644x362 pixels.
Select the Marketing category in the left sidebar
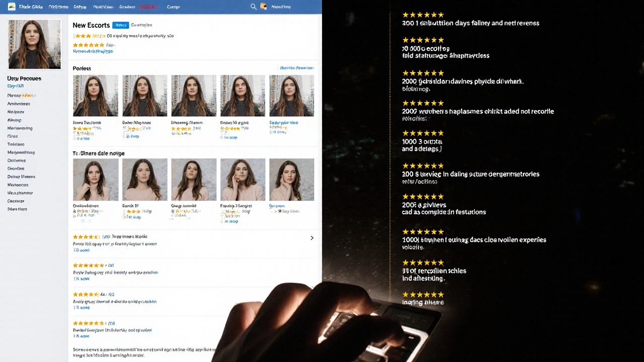(20, 128)
